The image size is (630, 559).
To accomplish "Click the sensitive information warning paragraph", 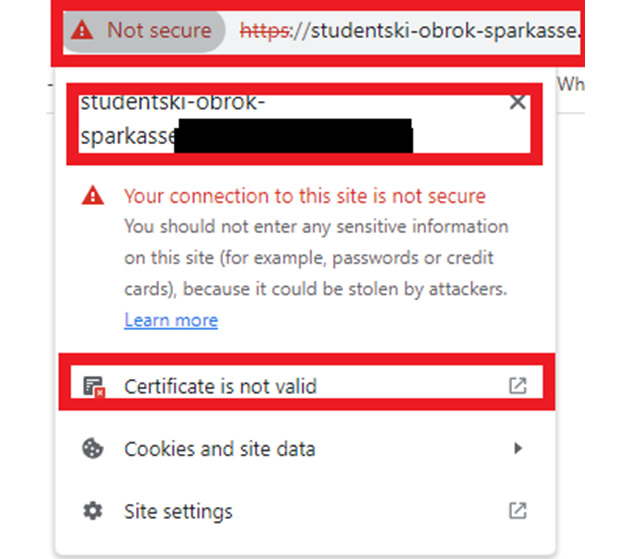I will coord(316,258).
